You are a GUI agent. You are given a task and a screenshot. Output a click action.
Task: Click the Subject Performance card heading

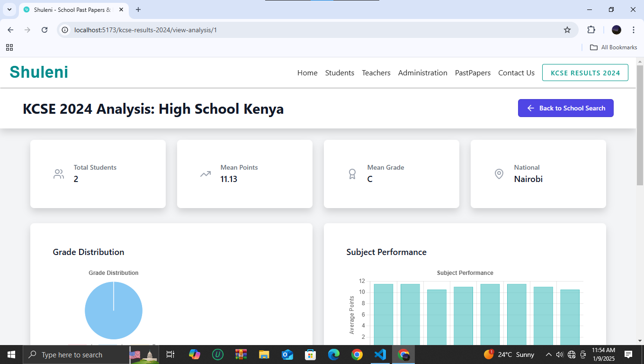[386, 252]
